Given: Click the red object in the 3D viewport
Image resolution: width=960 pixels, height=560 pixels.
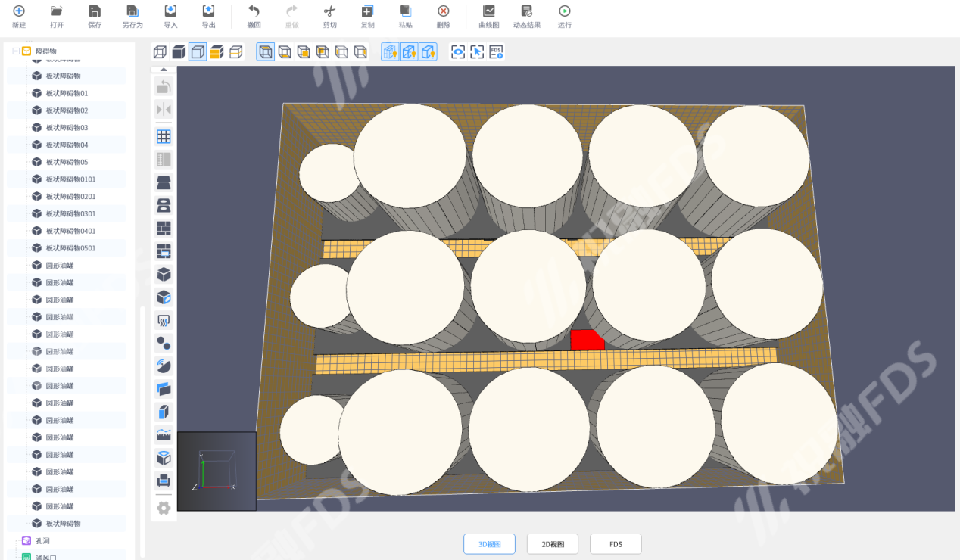Looking at the screenshot, I should point(585,341).
